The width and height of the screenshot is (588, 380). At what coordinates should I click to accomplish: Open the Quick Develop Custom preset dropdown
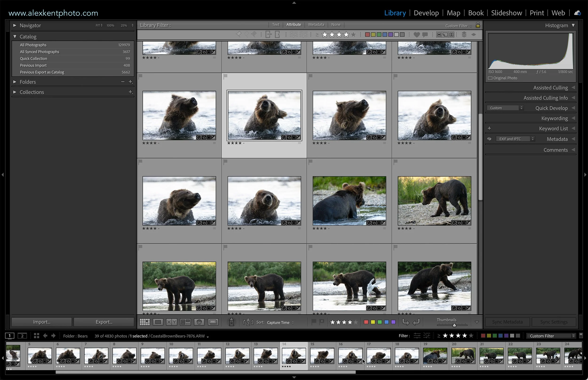coord(505,108)
